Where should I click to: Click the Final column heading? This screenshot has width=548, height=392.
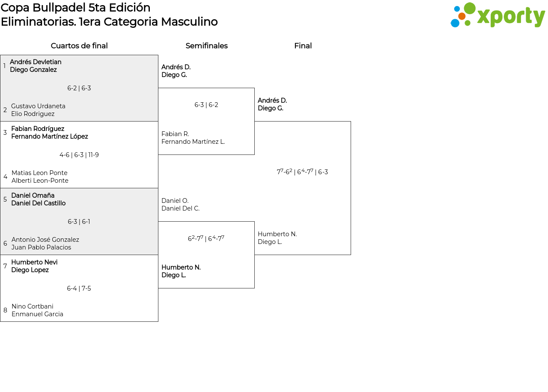[303, 46]
